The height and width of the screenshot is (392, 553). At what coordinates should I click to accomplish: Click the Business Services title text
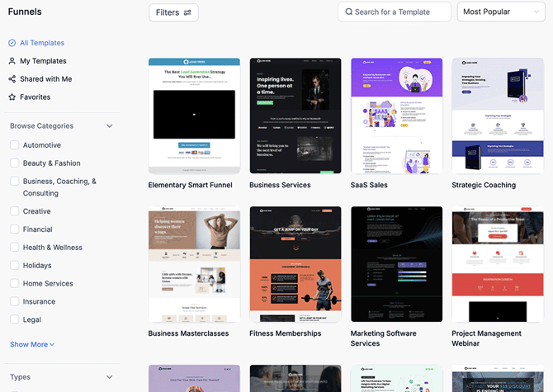pyautogui.click(x=280, y=185)
